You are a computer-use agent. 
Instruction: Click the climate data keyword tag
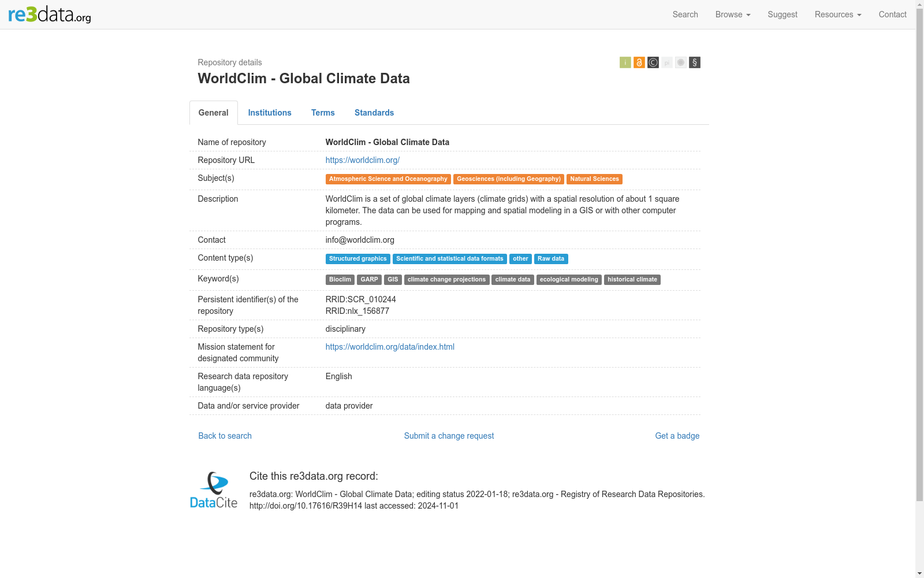click(513, 280)
